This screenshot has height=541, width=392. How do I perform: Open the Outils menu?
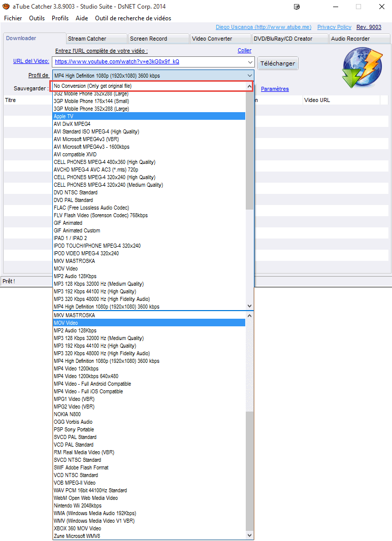point(37,18)
